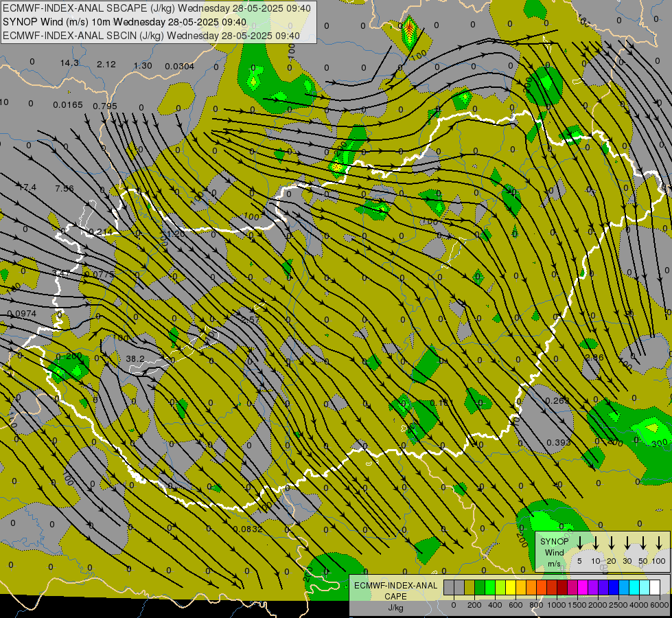This screenshot has width=672, height=618.
Task: Click the 'SYNOP Wind (m/s) 10m' title line
Action: pos(124,22)
